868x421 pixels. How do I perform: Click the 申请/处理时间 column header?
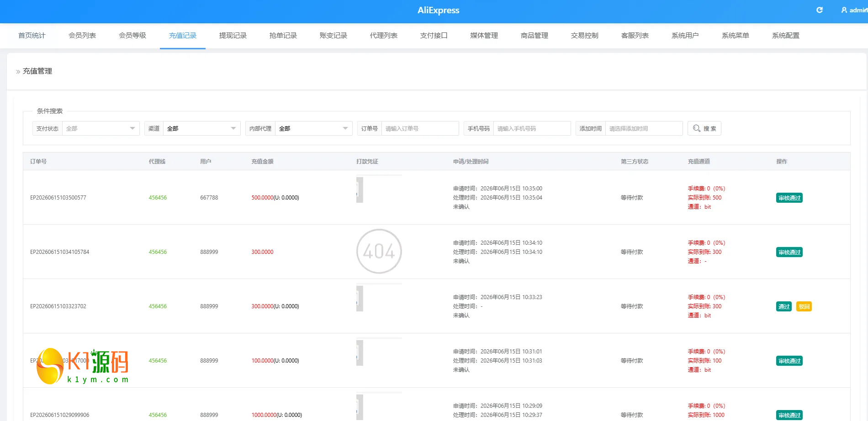tap(471, 162)
